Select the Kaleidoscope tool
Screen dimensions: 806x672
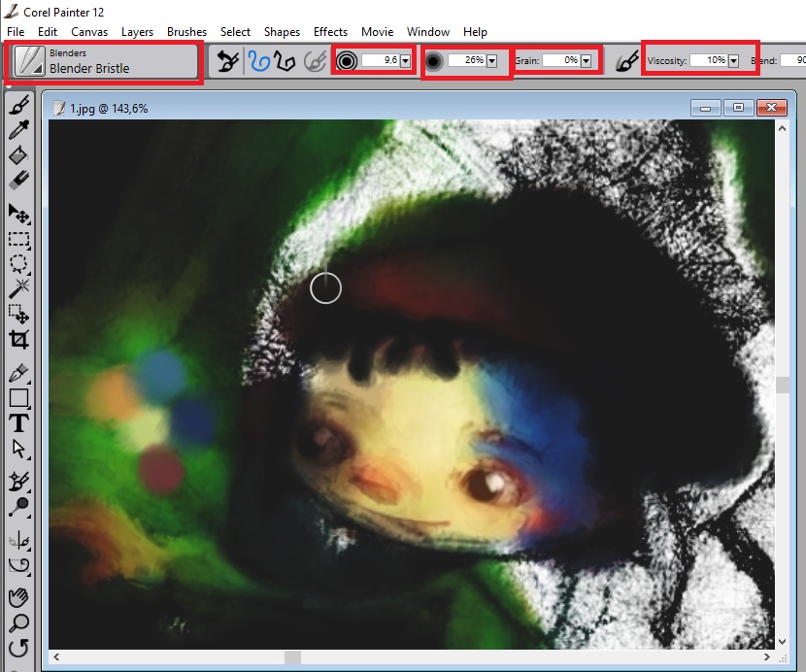tap(19, 565)
